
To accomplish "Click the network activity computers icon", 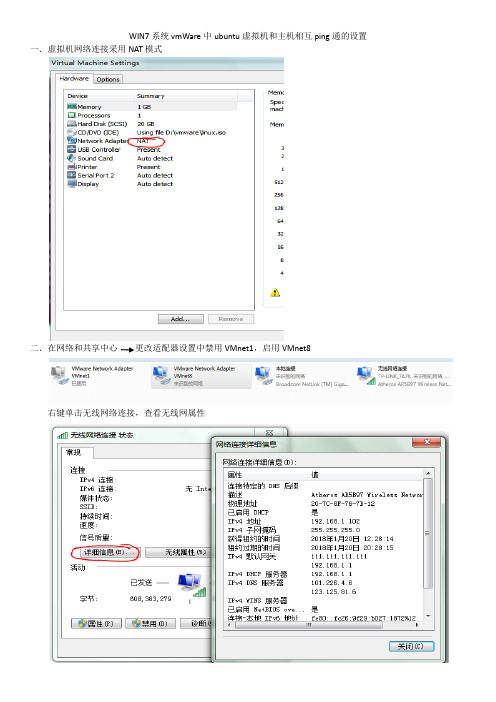I will 192,584.
